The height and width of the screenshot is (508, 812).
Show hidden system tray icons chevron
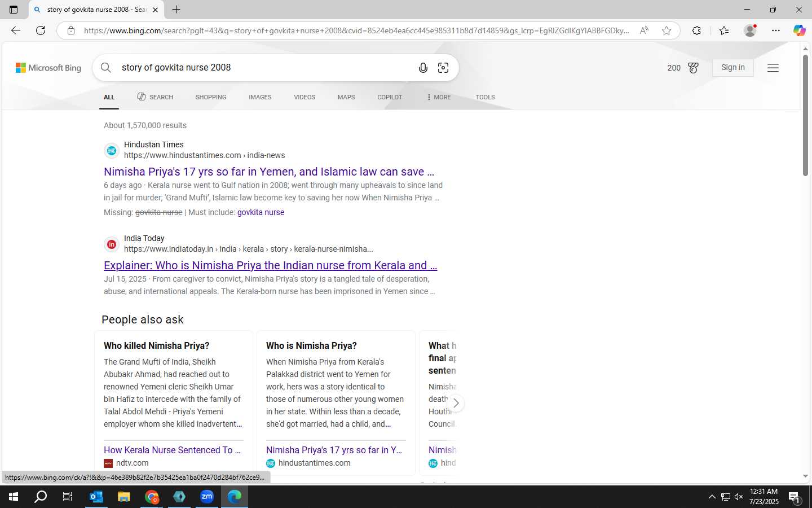712,497
